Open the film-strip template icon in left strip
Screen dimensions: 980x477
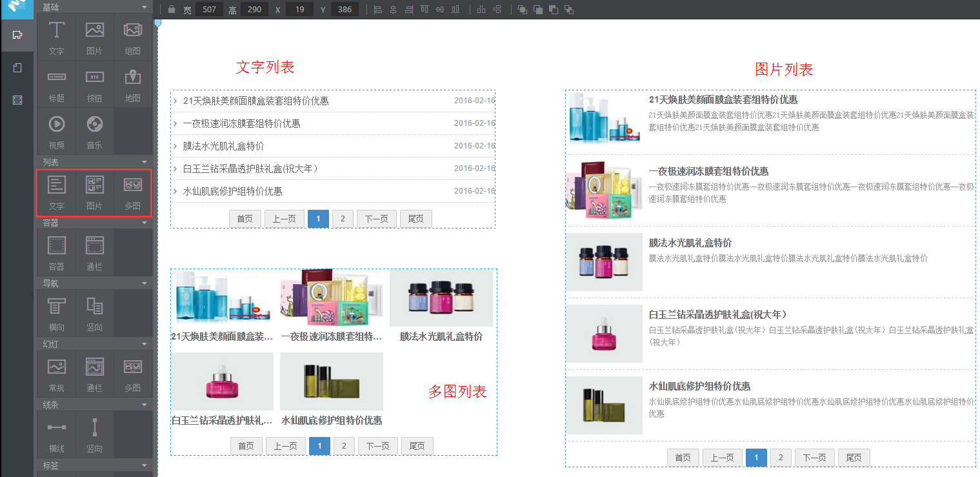[17, 100]
